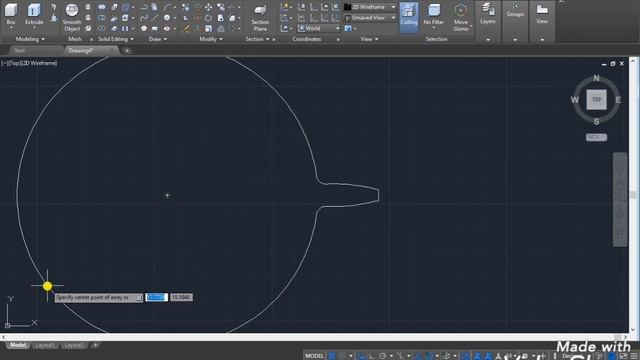The width and height of the screenshot is (640, 360).
Task: Toggle MODEL space button in status bar
Action: coord(314,356)
